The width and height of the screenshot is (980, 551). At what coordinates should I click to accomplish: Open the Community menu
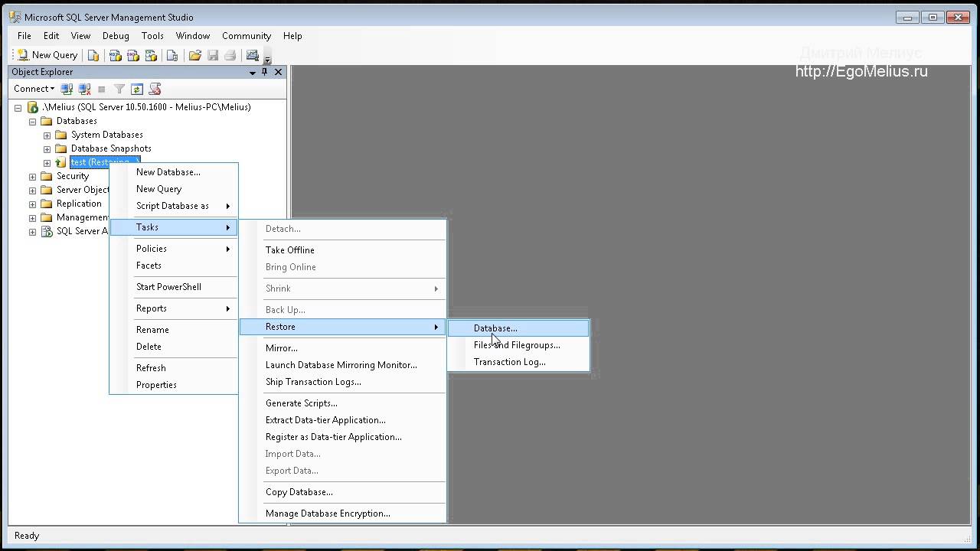click(247, 36)
